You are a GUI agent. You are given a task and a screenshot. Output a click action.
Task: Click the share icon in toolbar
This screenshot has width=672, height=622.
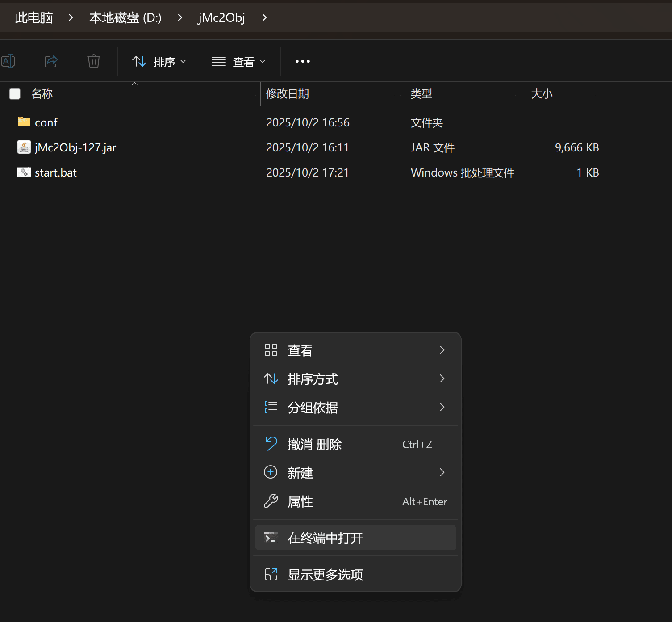point(51,61)
